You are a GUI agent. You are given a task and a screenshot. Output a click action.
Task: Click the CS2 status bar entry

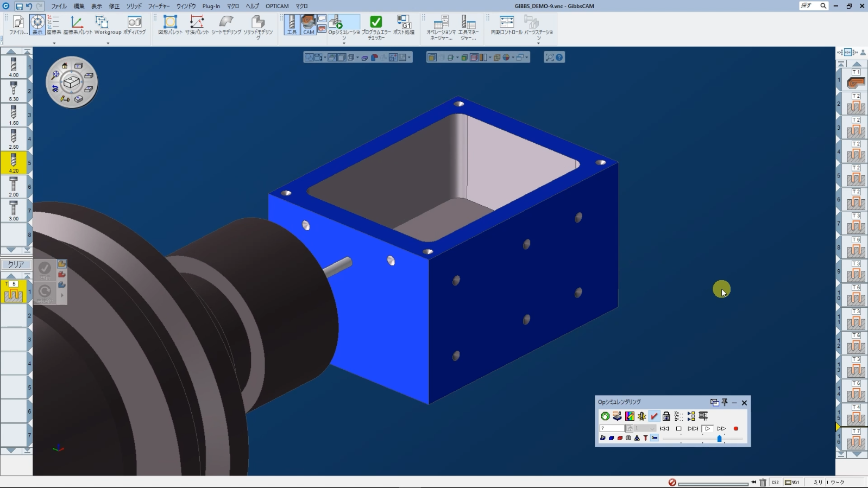click(775, 482)
